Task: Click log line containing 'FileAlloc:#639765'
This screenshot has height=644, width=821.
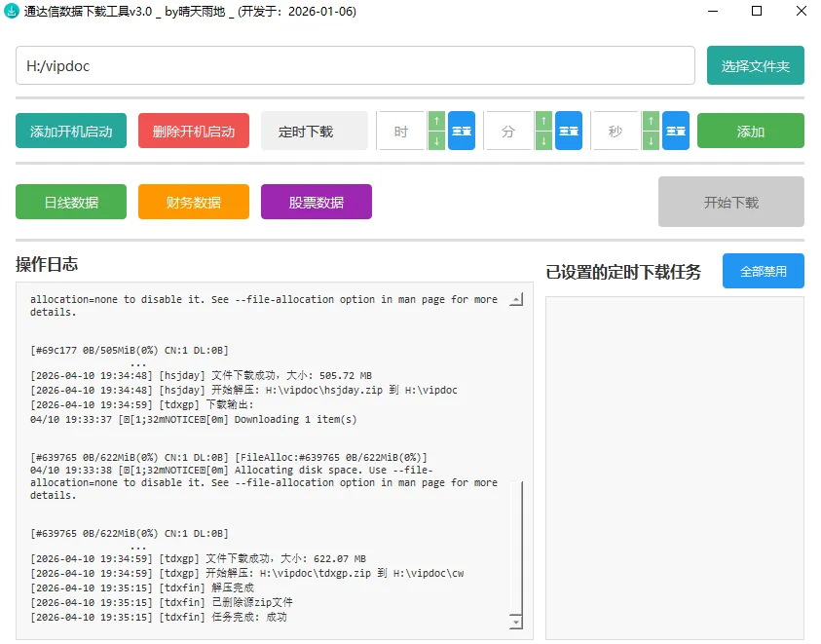Action: [229, 458]
